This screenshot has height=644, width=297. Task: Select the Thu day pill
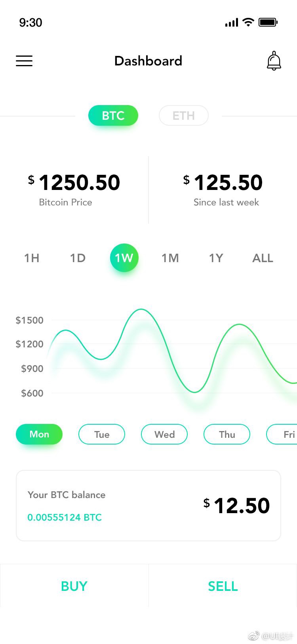click(227, 434)
